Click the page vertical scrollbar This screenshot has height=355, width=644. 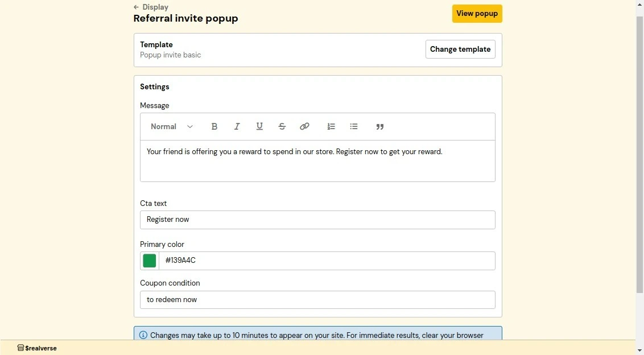point(639,155)
